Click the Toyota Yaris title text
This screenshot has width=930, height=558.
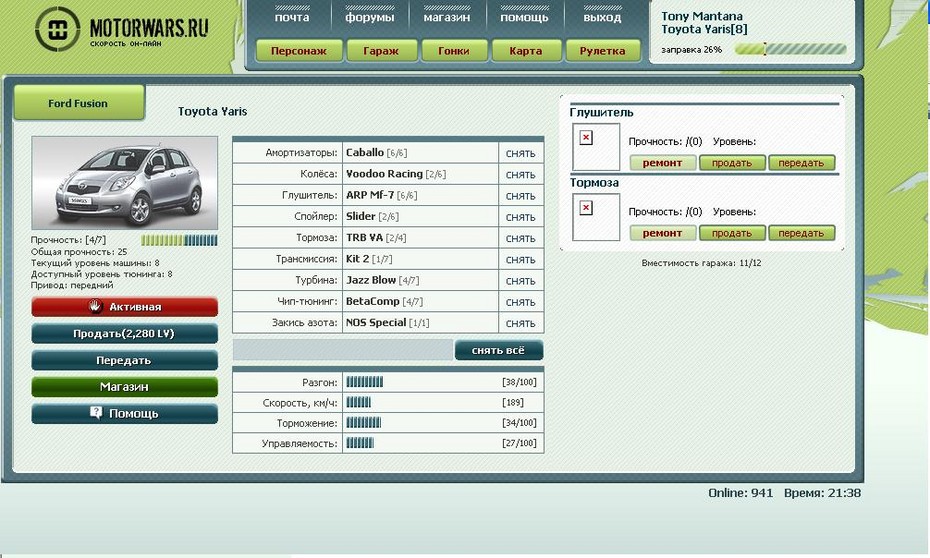212,111
